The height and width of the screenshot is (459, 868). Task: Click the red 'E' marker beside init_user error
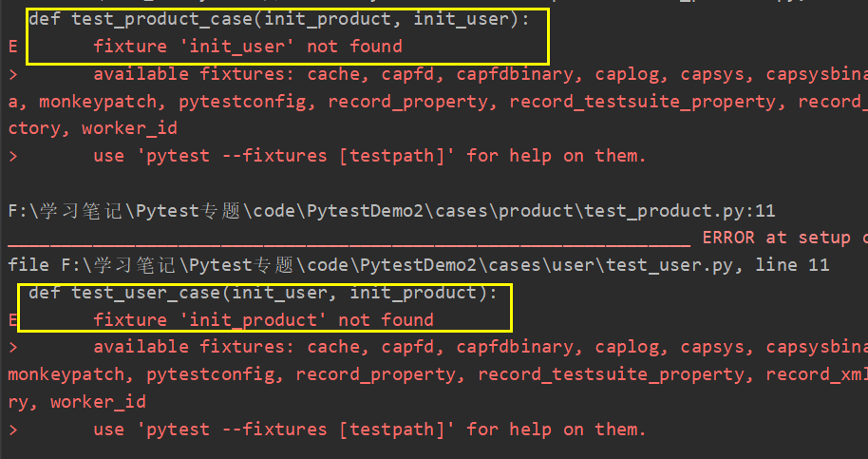click(12, 46)
